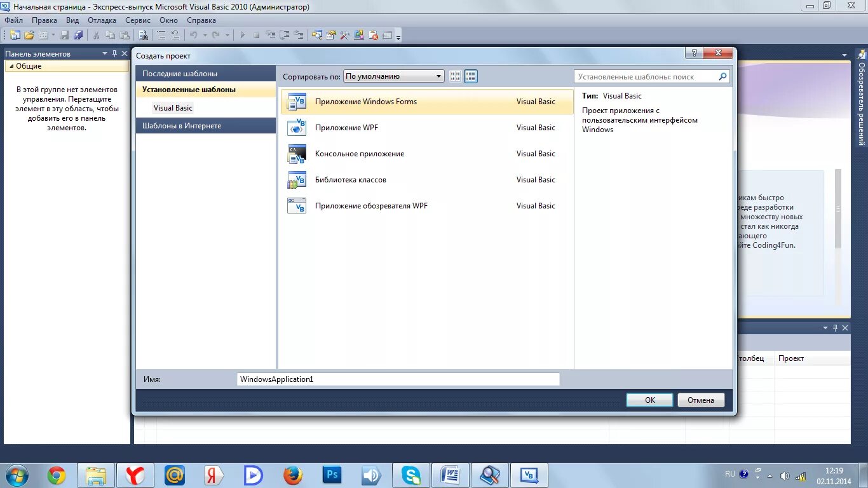Open Photoshop from the taskbar
This screenshot has width=868, height=488.
point(332,475)
